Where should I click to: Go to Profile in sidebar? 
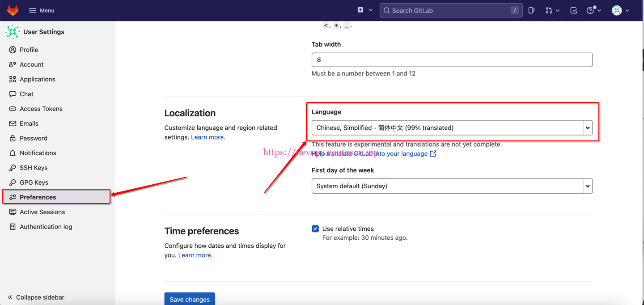click(x=29, y=50)
